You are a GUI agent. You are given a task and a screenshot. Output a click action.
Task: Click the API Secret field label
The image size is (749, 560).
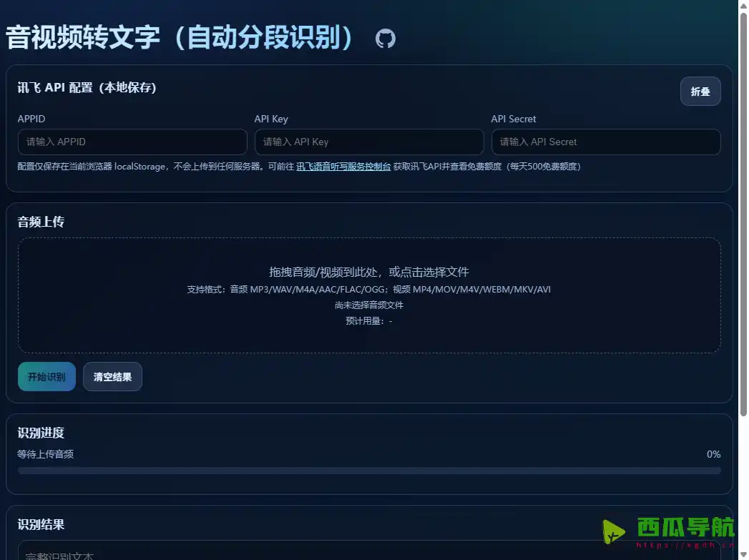(514, 119)
